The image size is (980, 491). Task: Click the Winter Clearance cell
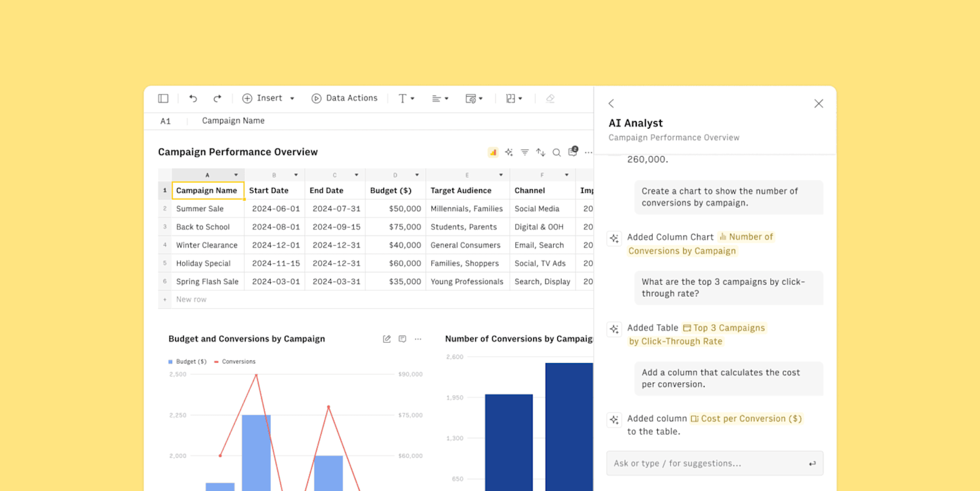tap(208, 245)
